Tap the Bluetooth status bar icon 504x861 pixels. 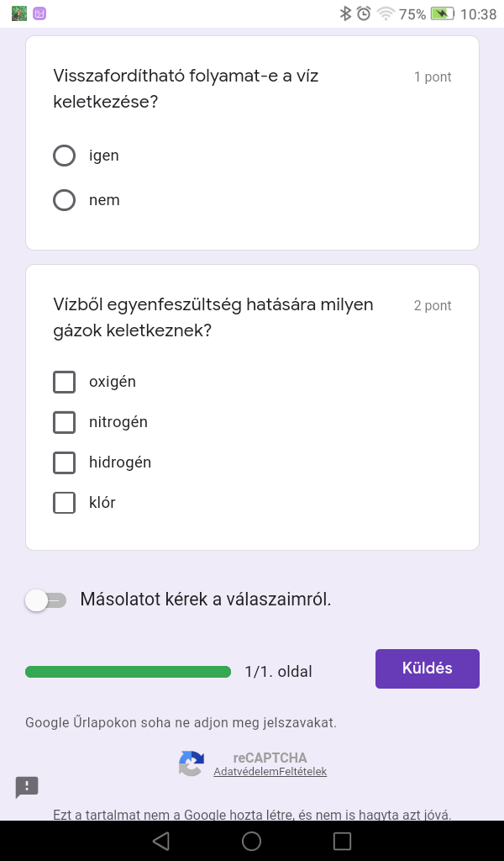344,13
